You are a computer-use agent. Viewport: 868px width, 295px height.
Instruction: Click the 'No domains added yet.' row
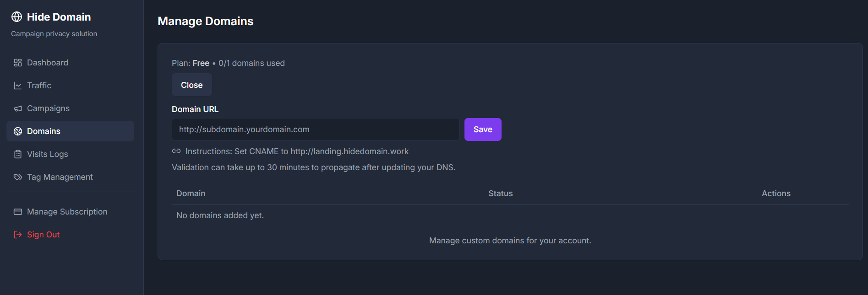coord(510,215)
